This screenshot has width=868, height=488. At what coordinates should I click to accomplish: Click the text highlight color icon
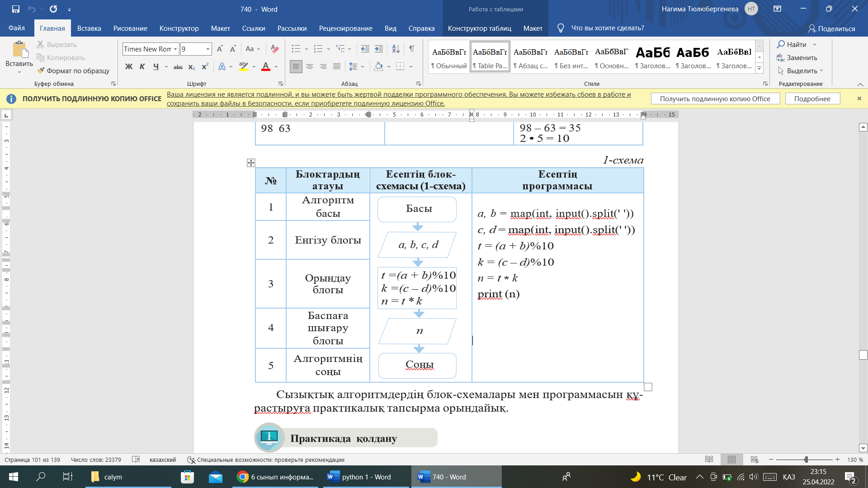click(x=244, y=66)
